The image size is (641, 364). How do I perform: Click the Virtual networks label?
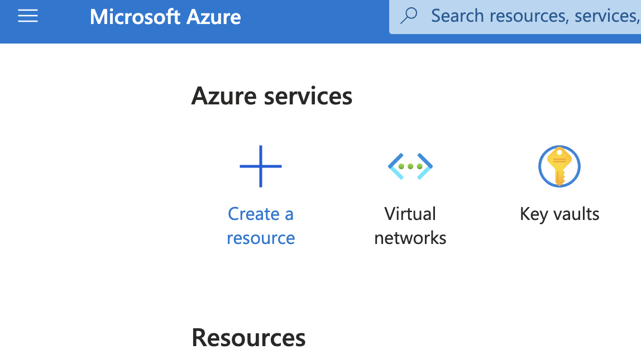coord(410,226)
